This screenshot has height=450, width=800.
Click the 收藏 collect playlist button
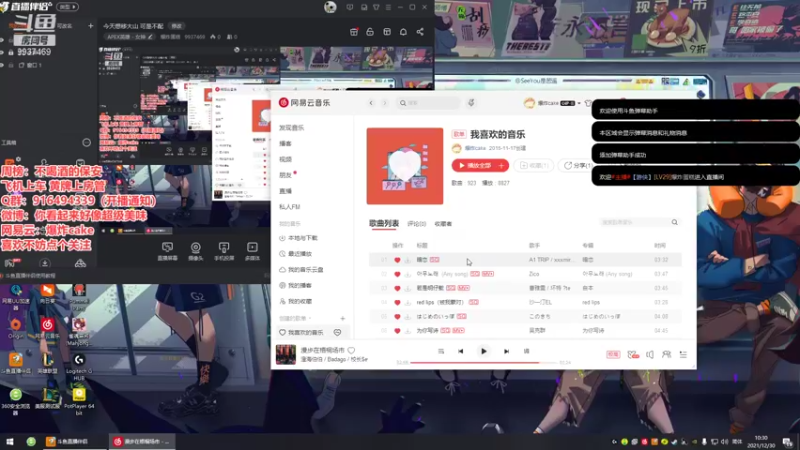pyautogui.click(x=534, y=165)
